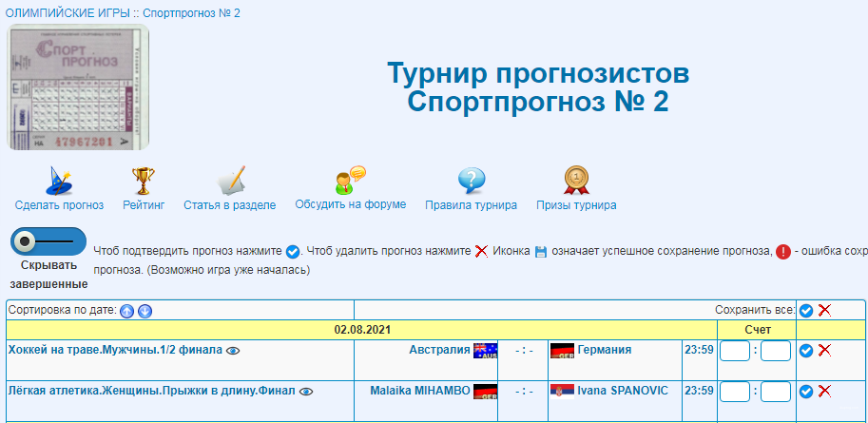Click the bronze medal prizes icon
868x423 pixels.
click(576, 181)
